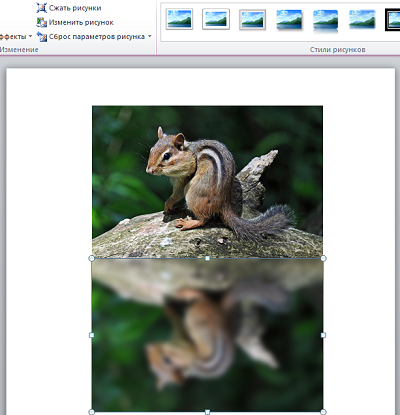
Task: Select the top chipmunk photo
Action: (x=207, y=182)
